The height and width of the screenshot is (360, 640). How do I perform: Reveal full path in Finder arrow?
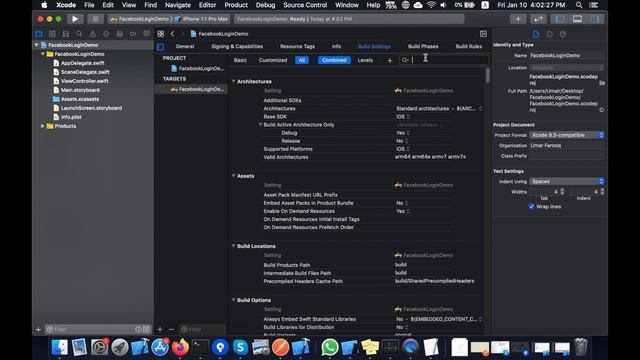click(602, 110)
